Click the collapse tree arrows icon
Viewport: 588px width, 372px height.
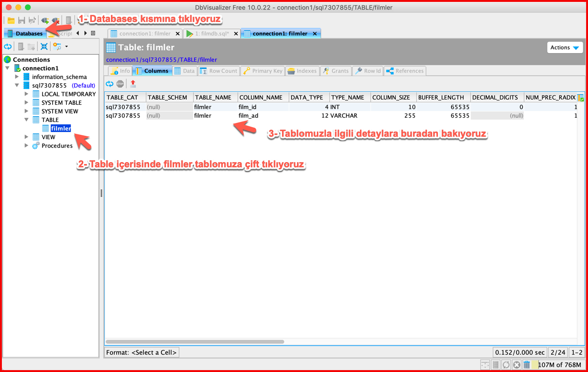pyautogui.click(x=44, y=47)
